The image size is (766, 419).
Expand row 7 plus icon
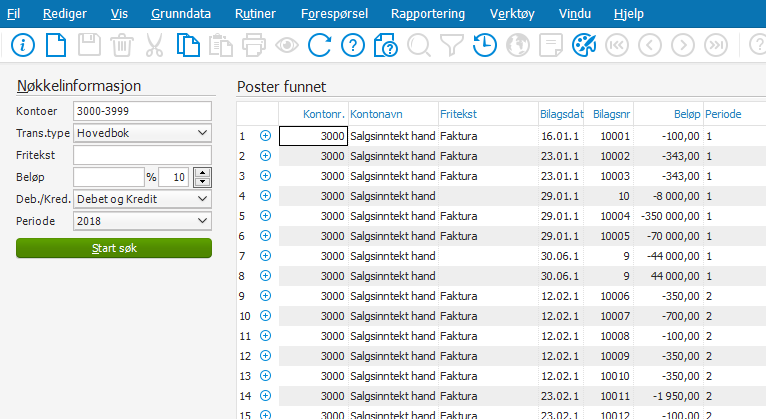[x=265, y=256]
